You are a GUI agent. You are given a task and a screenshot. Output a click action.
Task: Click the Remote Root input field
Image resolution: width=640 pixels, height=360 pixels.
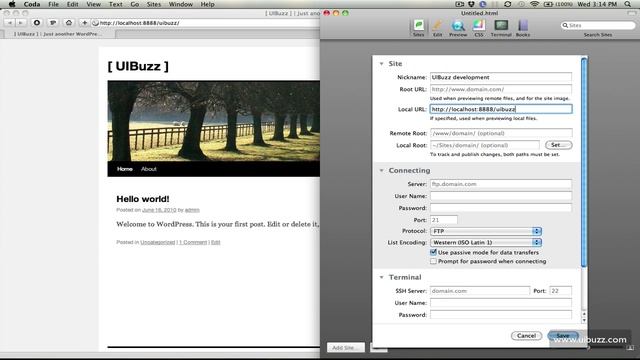[x=501, y=133]
